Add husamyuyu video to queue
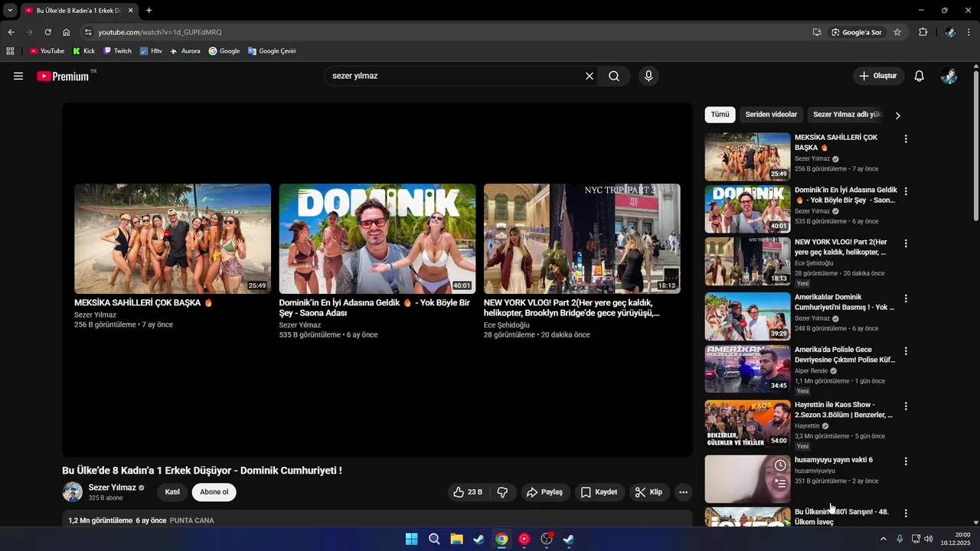Image resolution: width=980 pixels, height=551 pixels. [780, 483]
